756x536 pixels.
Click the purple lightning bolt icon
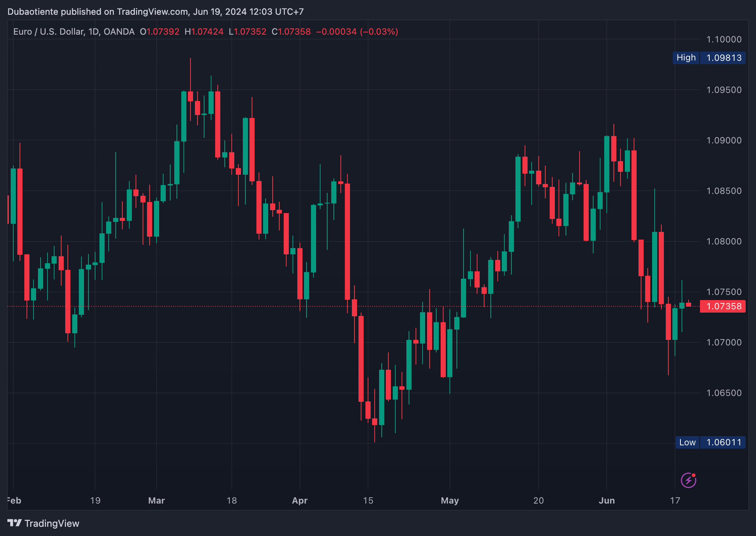coord(688,480)
